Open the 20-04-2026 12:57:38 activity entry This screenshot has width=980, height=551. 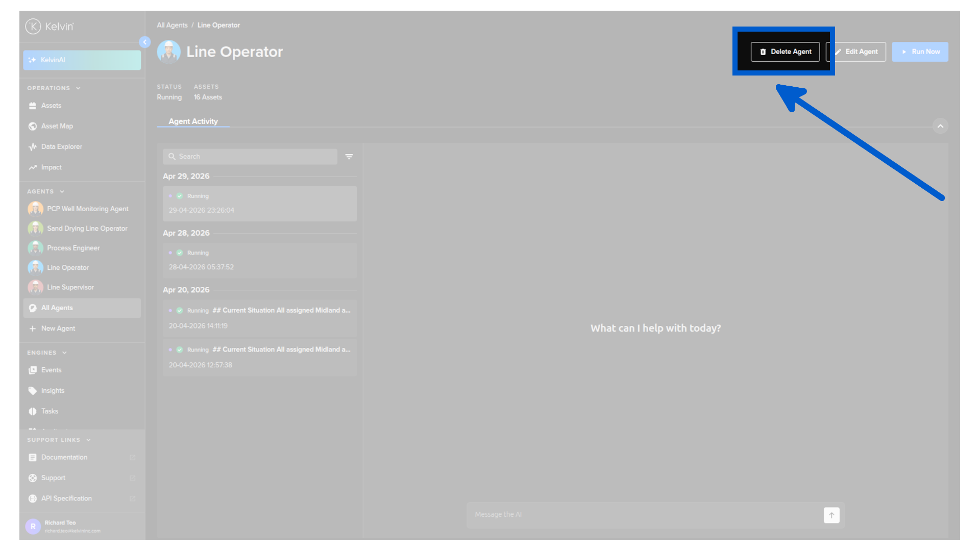[x=260, y=357]
